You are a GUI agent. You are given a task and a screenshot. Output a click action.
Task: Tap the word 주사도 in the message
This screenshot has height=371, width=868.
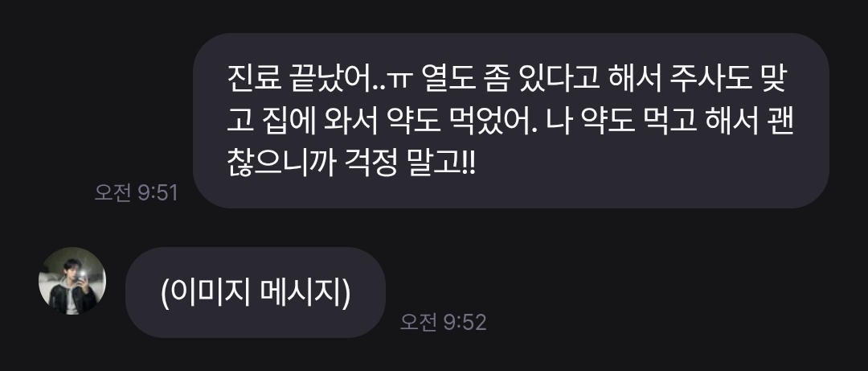[710, 80]
